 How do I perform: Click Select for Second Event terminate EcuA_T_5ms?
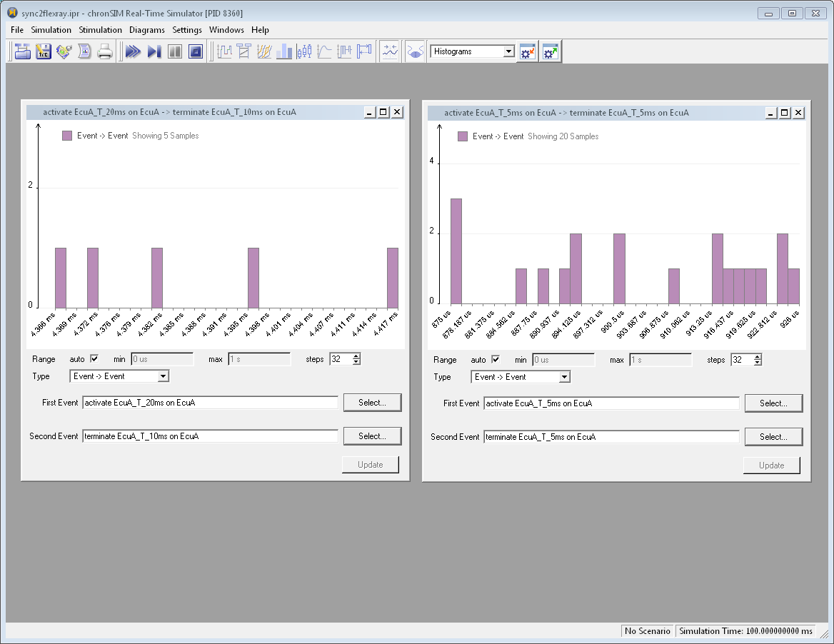point(773,437)
